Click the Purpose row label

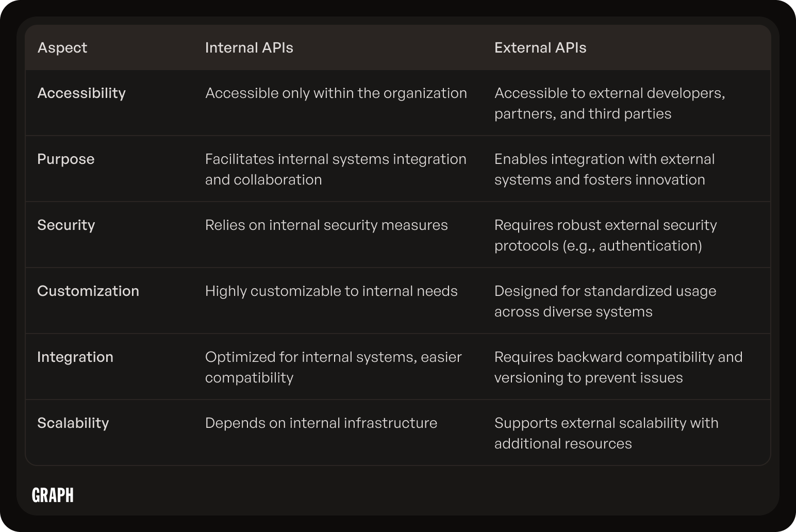66,159
